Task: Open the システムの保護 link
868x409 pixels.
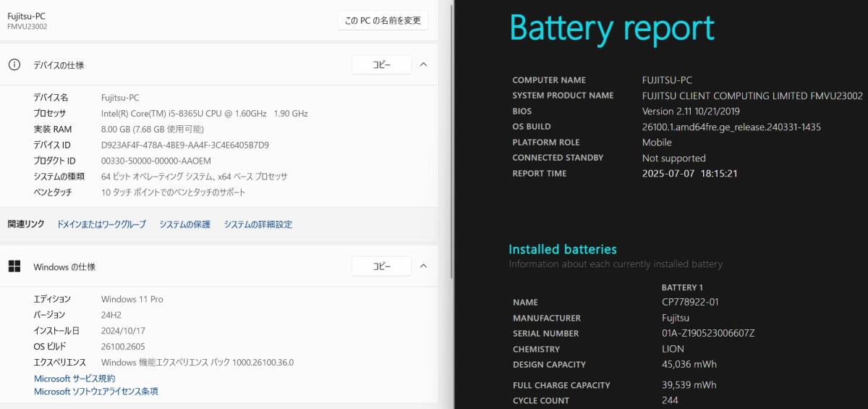Action: [x=185, y=224]
